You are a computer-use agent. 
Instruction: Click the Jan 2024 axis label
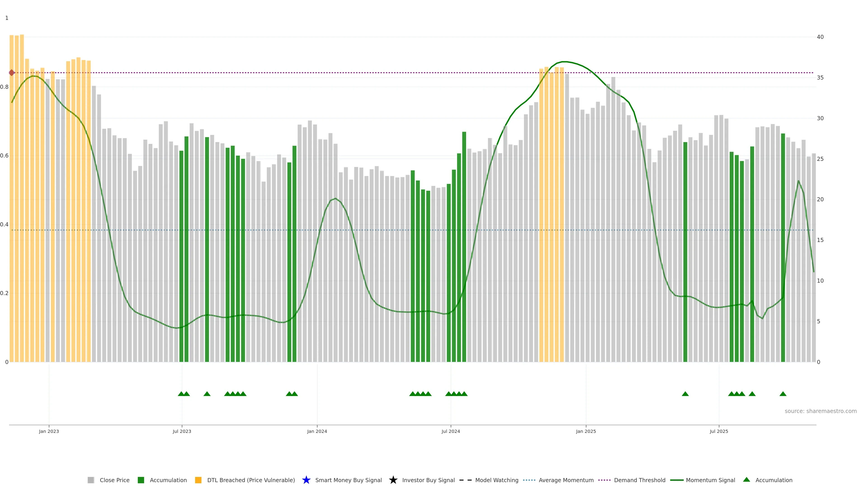click(x=317, y=431)
